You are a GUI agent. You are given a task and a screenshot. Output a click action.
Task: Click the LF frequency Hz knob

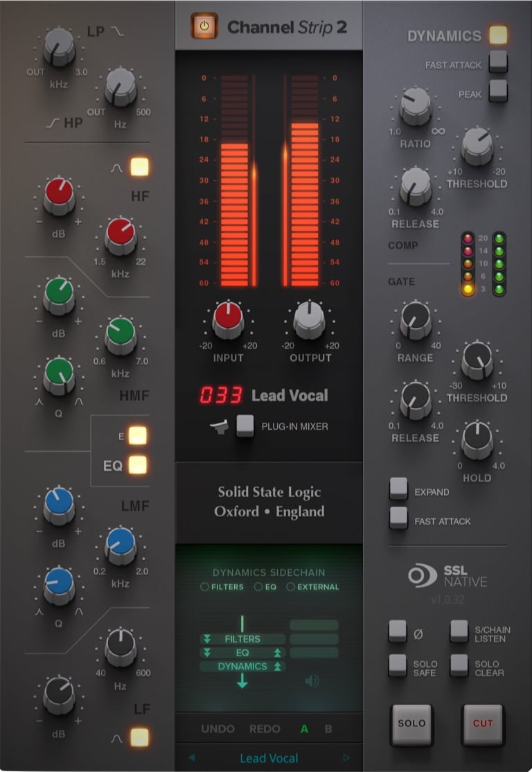coord(121,647)
